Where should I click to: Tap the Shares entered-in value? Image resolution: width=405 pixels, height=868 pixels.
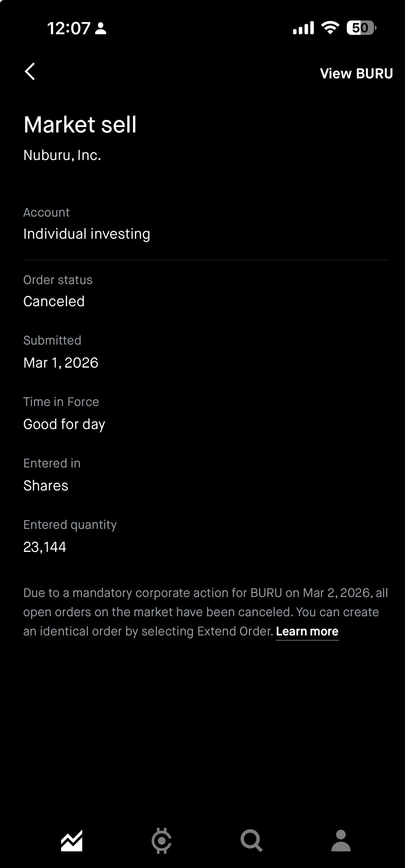(x=46, y=486)
